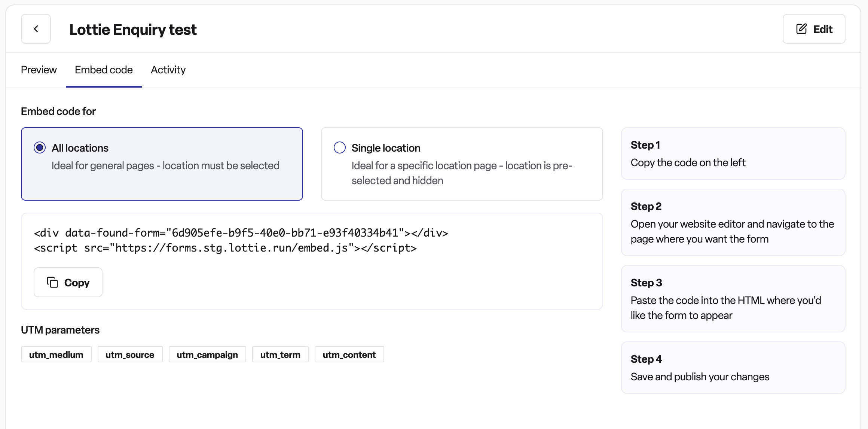
Task: Open the Preview tab
Action: (39, 70)
